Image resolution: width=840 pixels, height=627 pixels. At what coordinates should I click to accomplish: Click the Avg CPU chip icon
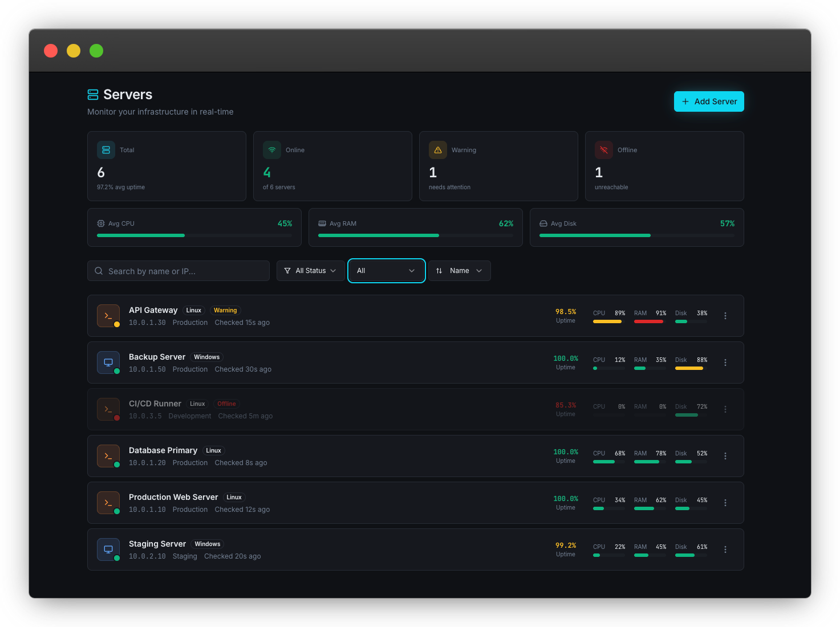(x=101, y=223)
